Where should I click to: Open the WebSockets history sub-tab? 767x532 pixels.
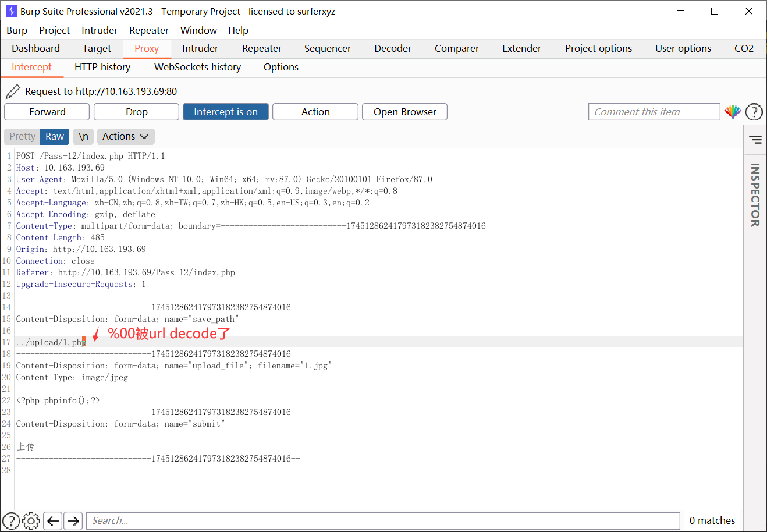[197, 67]
